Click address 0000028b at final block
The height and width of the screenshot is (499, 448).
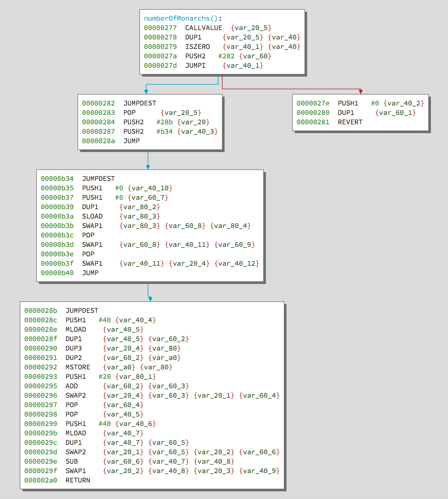pos(40,310)
